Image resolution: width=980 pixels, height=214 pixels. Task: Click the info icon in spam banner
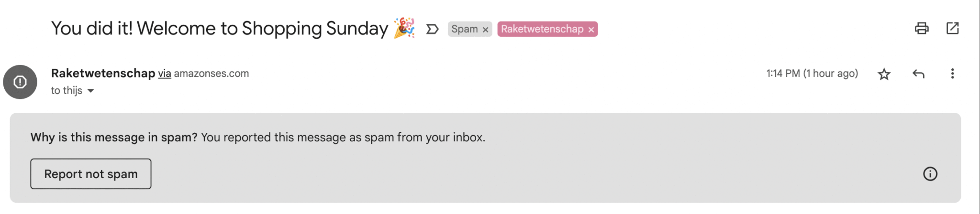pos(930,174)
